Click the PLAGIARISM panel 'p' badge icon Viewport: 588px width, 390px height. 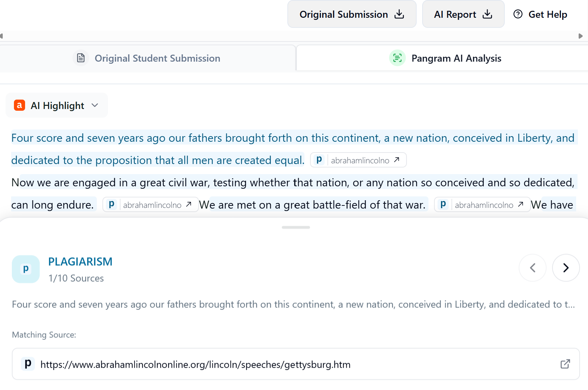pos(26,269)
